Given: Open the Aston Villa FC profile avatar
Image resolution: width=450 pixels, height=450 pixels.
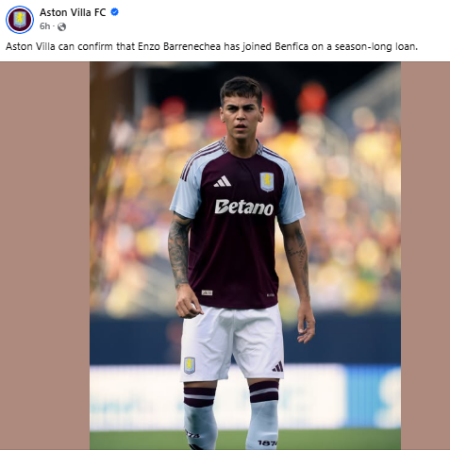Looking at the screenshot, I should point(20,19).
